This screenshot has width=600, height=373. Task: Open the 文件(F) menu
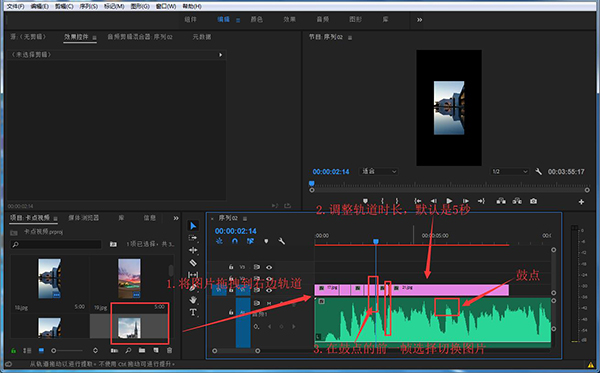[15, 6]
